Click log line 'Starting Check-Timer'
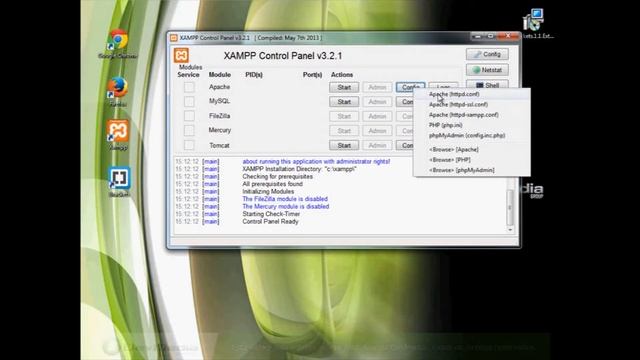This screenshot has width=640, height=360. 271,214
